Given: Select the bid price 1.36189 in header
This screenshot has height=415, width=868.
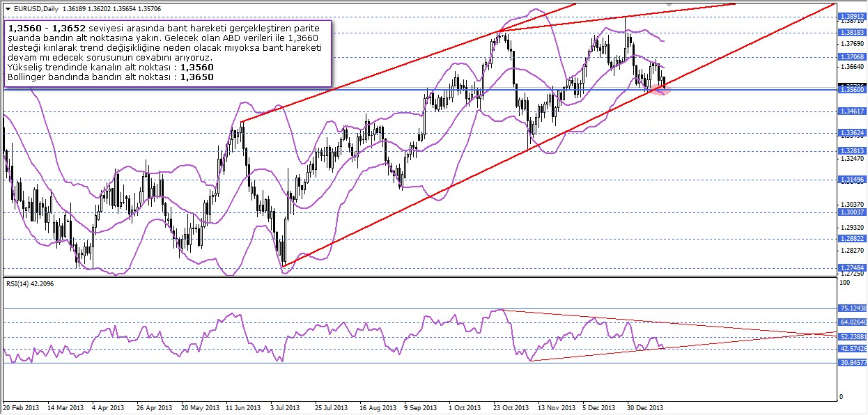Looking at the screenshot, I should click(73, 8).
